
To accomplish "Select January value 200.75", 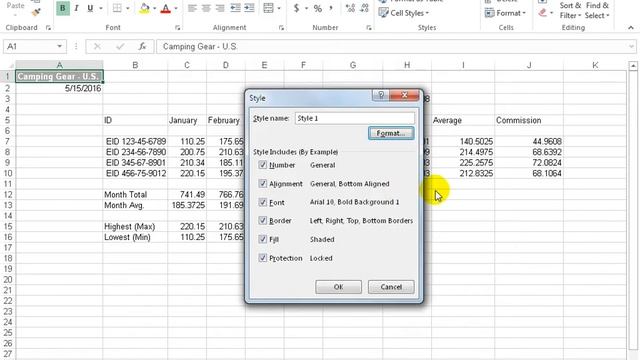I will (187, 152).
